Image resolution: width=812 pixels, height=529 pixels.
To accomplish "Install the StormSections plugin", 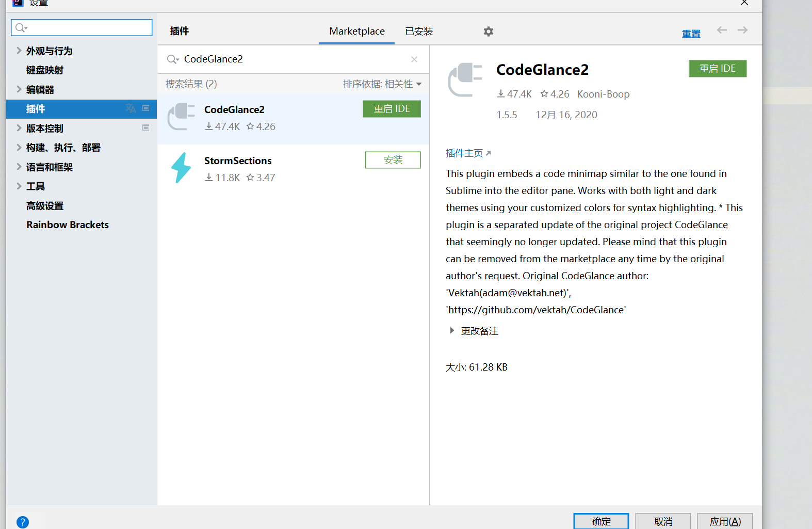I will pos(393,160).
